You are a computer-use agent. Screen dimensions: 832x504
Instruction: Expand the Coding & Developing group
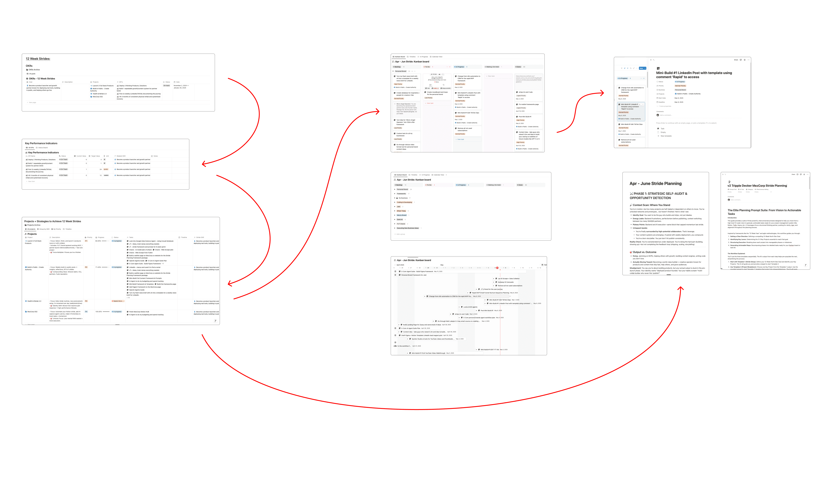(x=395, y=203)
